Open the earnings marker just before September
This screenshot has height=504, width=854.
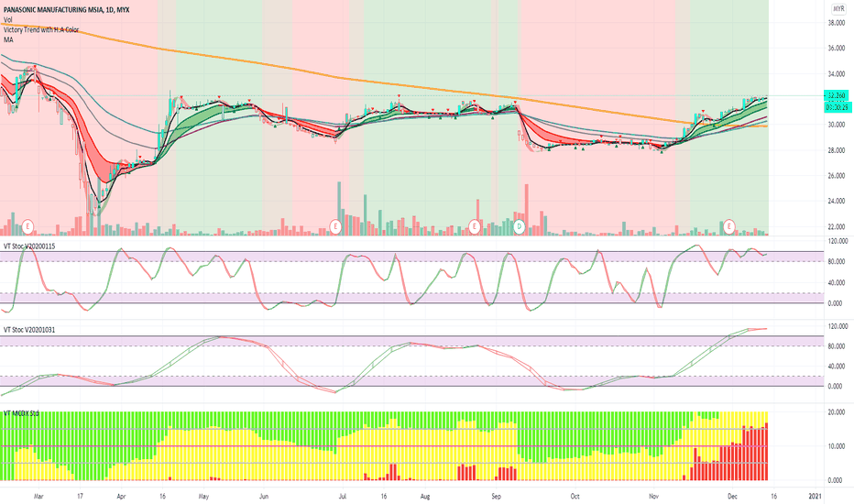pos(475,225)
